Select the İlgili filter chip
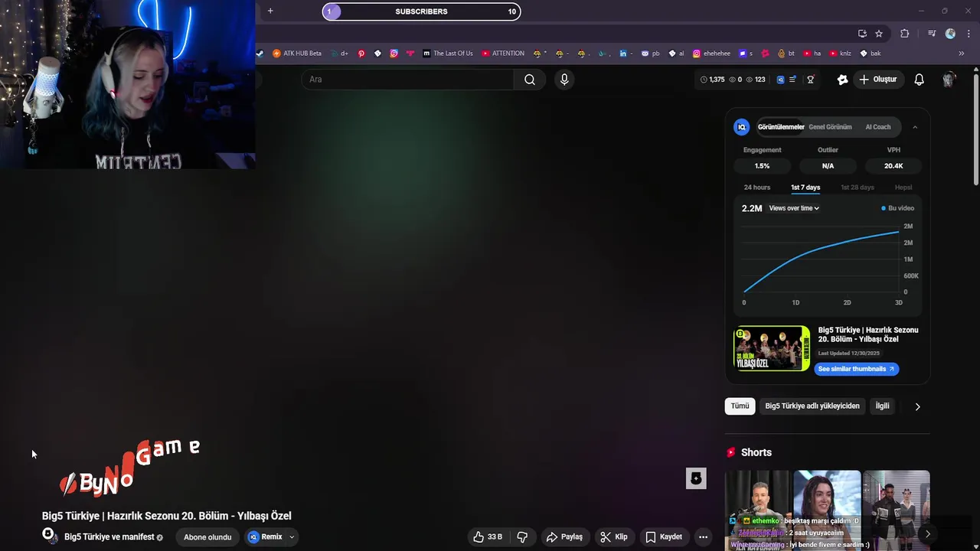980x551 pixels. [883, 406]
